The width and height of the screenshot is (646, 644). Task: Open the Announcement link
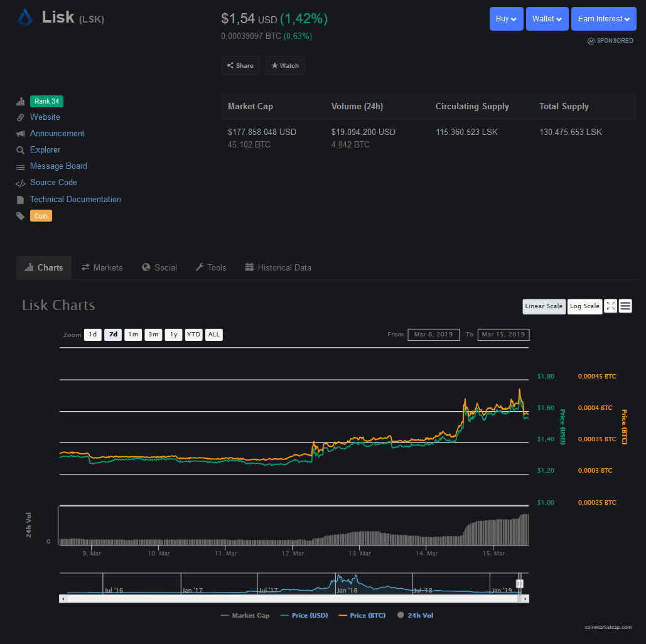tap(57, 134)
